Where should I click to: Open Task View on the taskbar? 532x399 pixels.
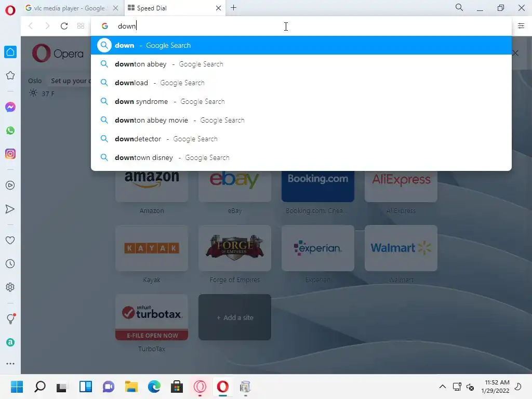pyautogui.click(x=62, y=387)
